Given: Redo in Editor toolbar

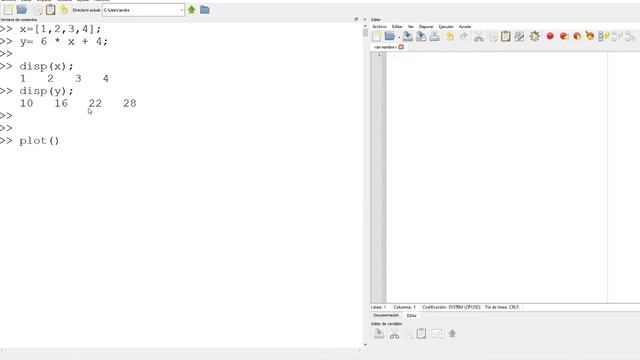Looking at the screenshot, I should pyautogui.click(x=463, y=37).
